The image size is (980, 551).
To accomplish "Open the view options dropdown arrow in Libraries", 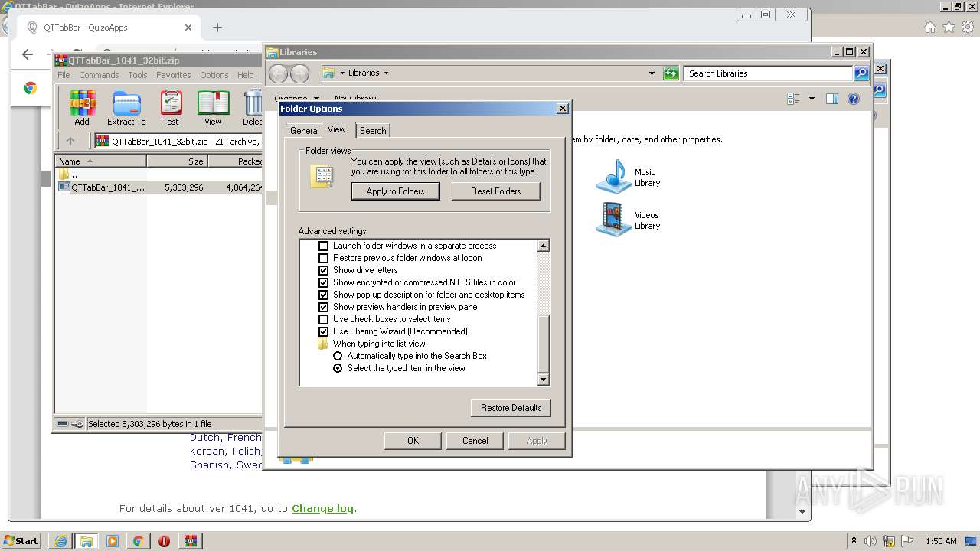I will (x=811, y=99).
